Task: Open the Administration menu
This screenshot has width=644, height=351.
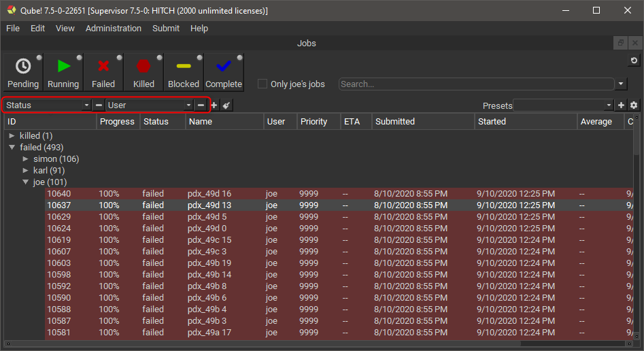Action: (114, 29)
